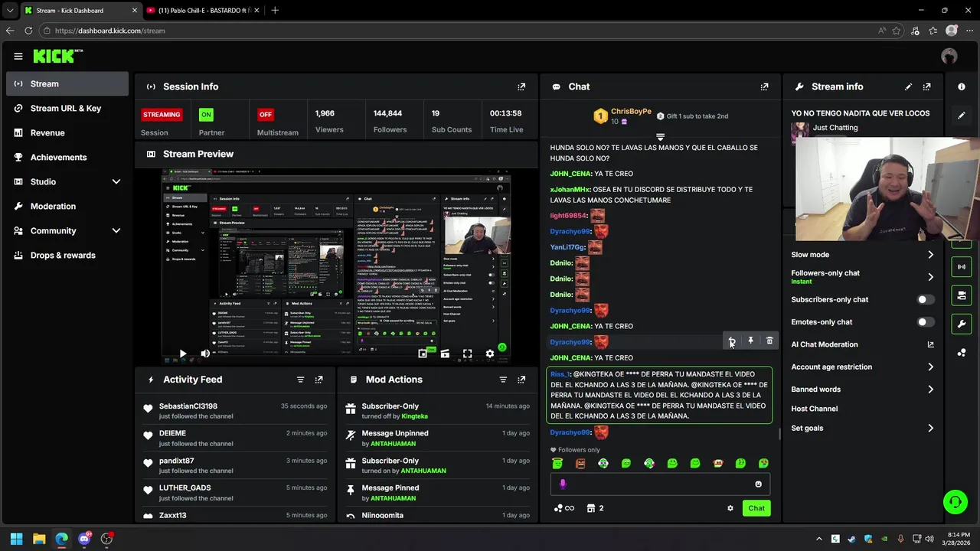This screenshot has width=980, height=551.
Task: Click user avatar at top right
Action: pyautogui.click(x=949, y=56)
